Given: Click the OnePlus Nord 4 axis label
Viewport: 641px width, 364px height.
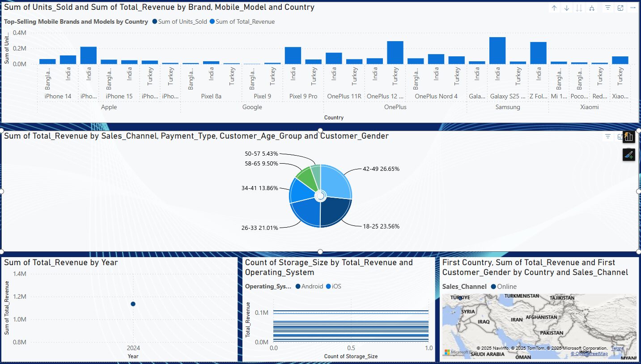Looking at the screenshot, I should pyautogui.click(x=436, y=96).
